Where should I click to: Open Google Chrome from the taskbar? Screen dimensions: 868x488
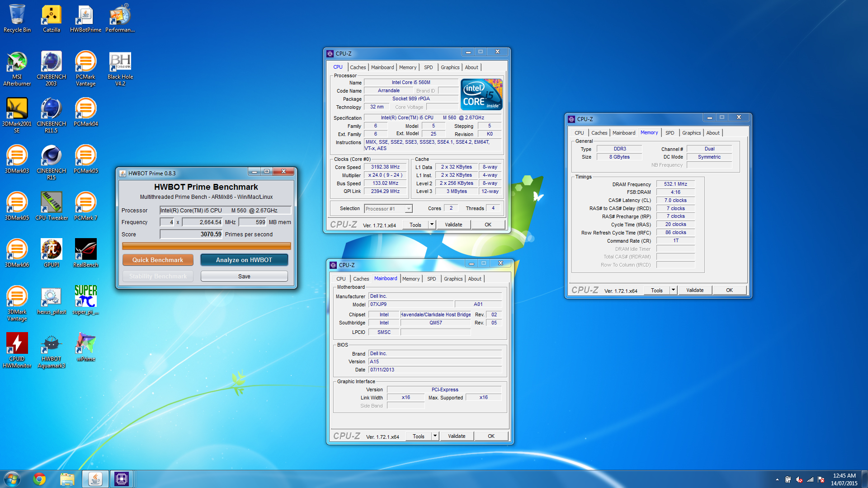click(39, 479)
